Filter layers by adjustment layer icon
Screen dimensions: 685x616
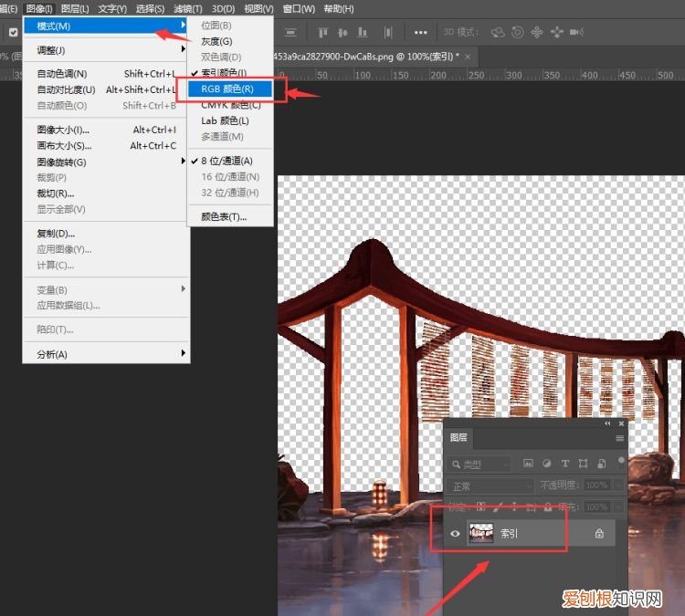tap(546, 464)
